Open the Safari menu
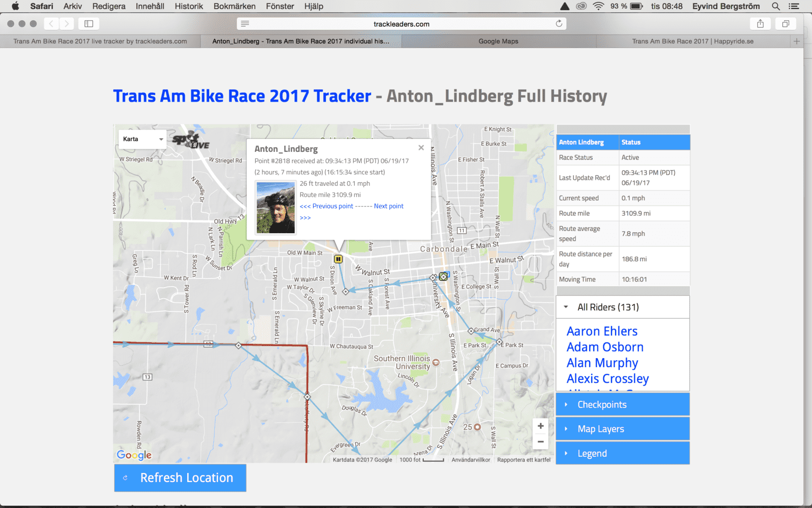This screenshot has width=812, height=508. tap(42, 6)
